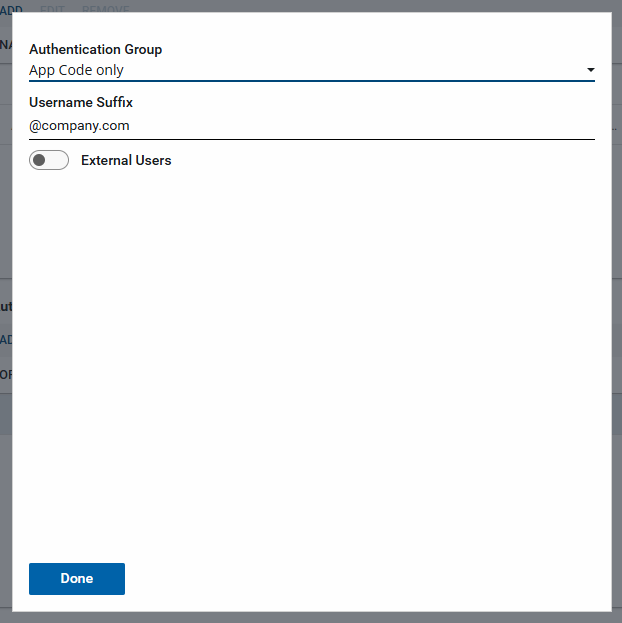The width and height of the screenshot is (622, 623).
Task: Click the grey knob of External Users switch
Action: [x=40, y=160]
